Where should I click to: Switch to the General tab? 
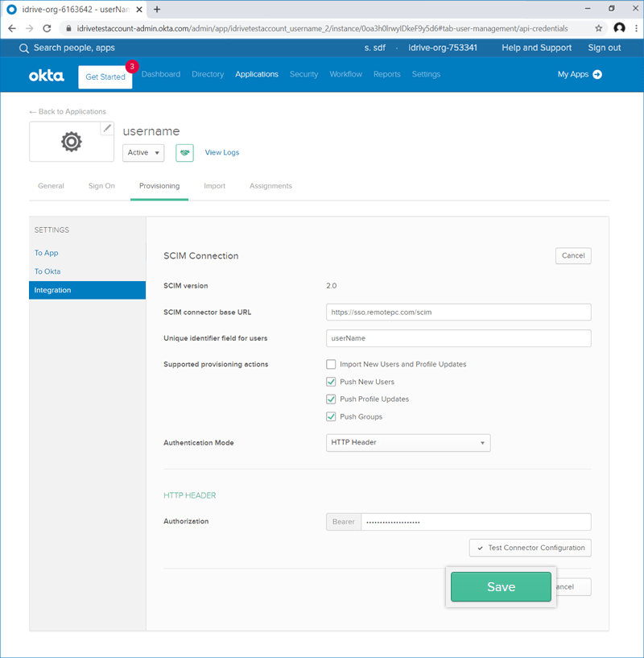point(51,186)
